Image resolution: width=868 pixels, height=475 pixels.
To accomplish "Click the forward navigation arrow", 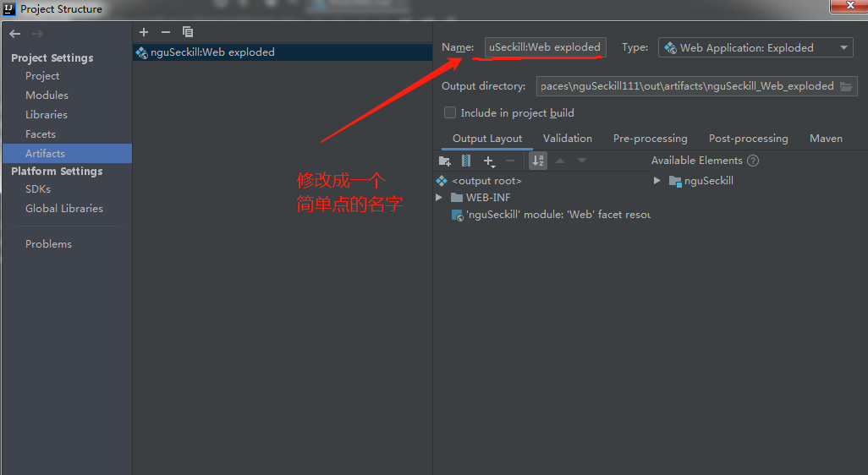I will [37, 34].
